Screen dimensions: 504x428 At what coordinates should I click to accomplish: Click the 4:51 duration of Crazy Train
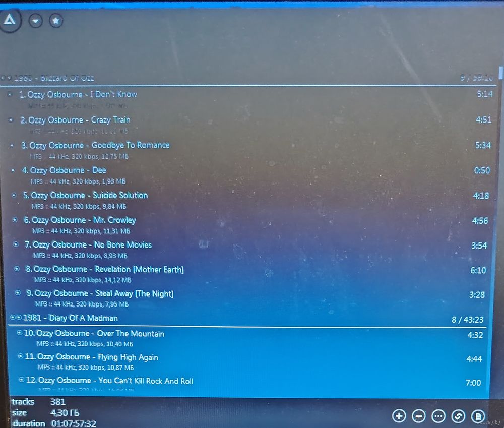coord(483,119)
